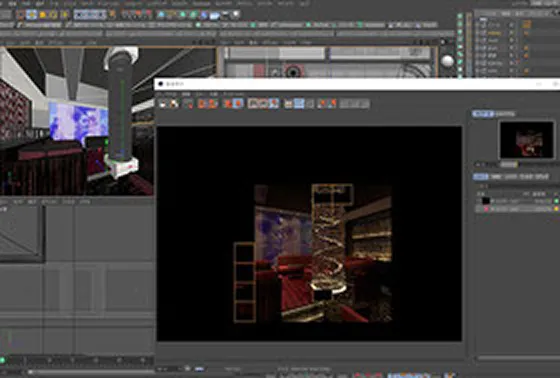Click the first Picture Viewer toolbar icon
This screenshot has height=378, width=560.
tap(163, 104)
